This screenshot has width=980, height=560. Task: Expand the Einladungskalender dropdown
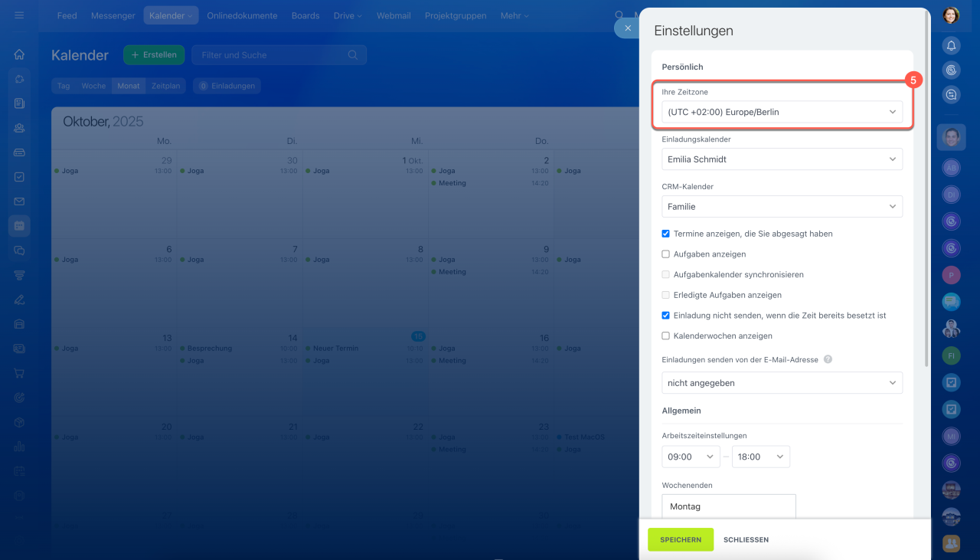pyautogui.click(x=781, y=159)
